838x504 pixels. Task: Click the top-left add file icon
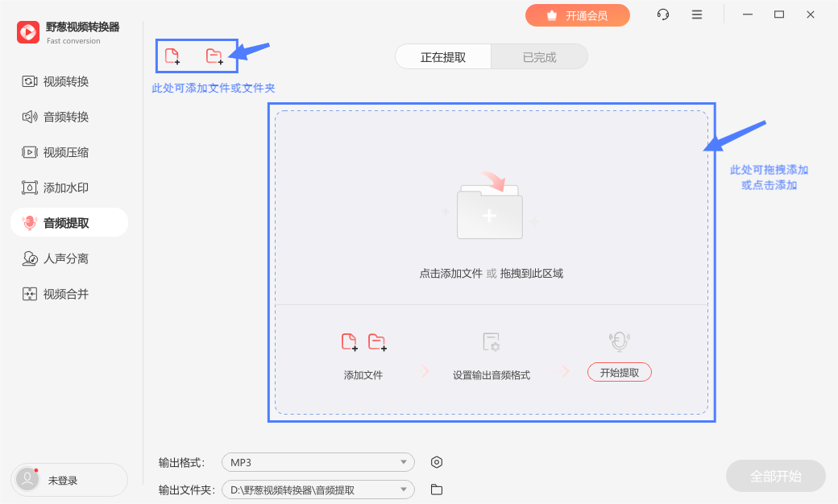point(172,56)
